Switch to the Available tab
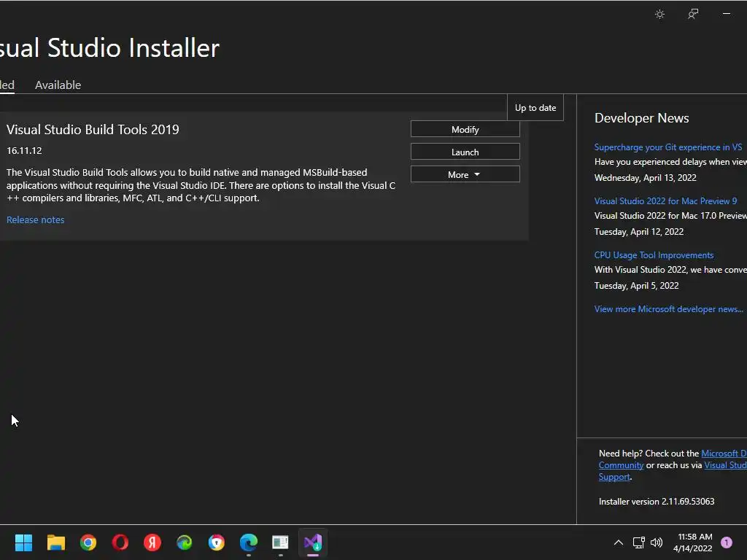 [x=58, y=85]
